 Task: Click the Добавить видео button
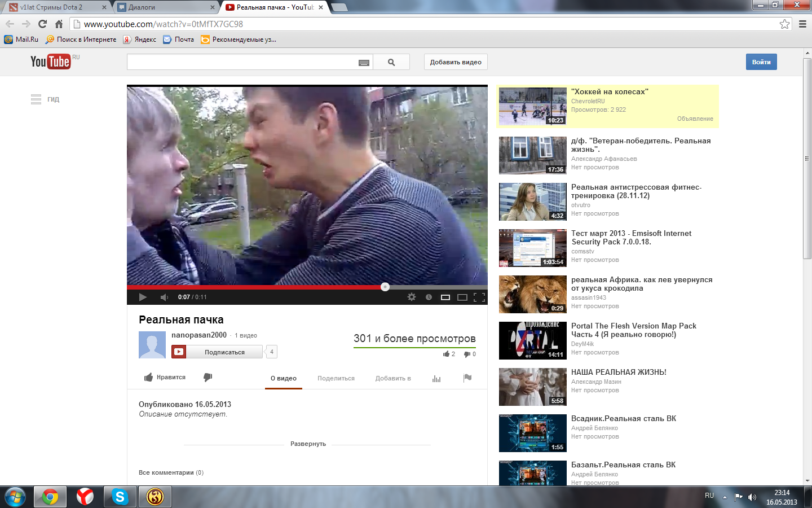[x=456, y=62]
